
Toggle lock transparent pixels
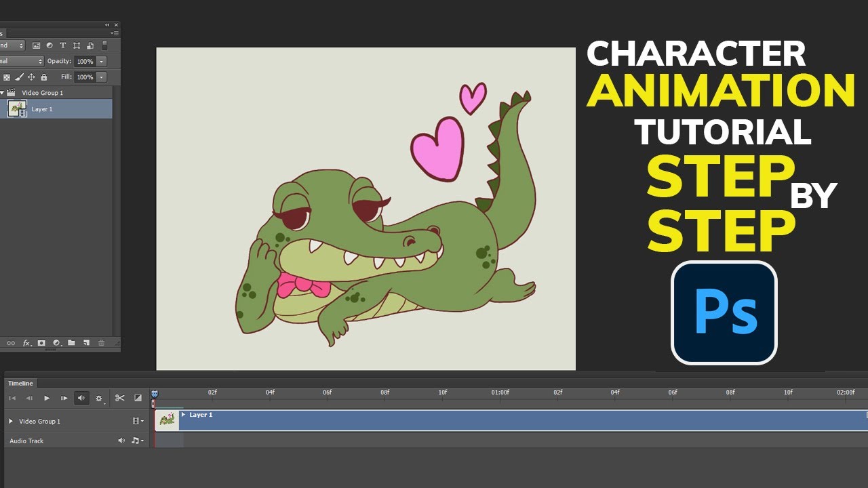(7, 77)
